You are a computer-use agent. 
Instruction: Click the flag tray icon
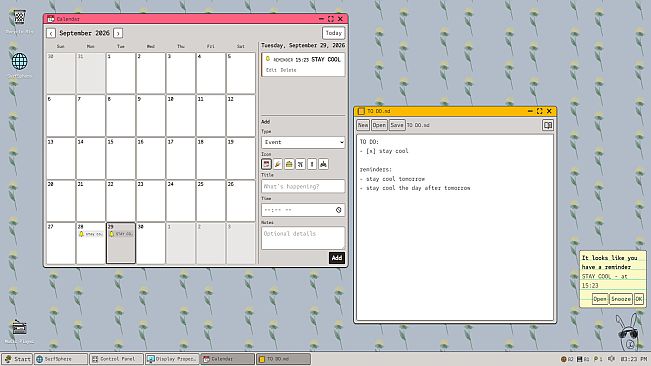[x=595, y=359]
